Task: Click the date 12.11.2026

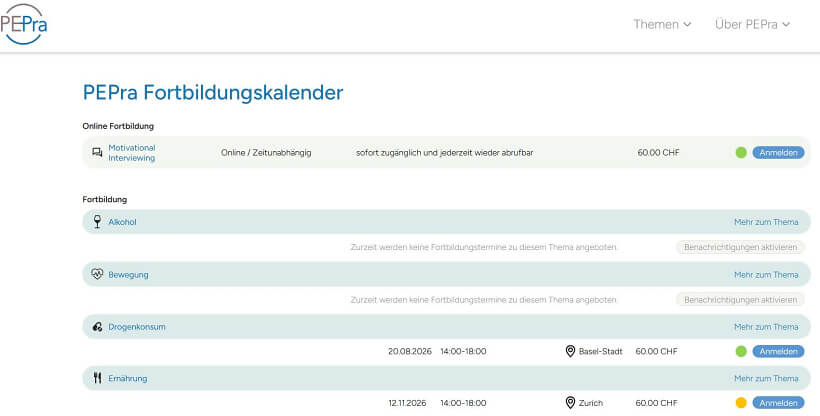Action: click(407, 403)
